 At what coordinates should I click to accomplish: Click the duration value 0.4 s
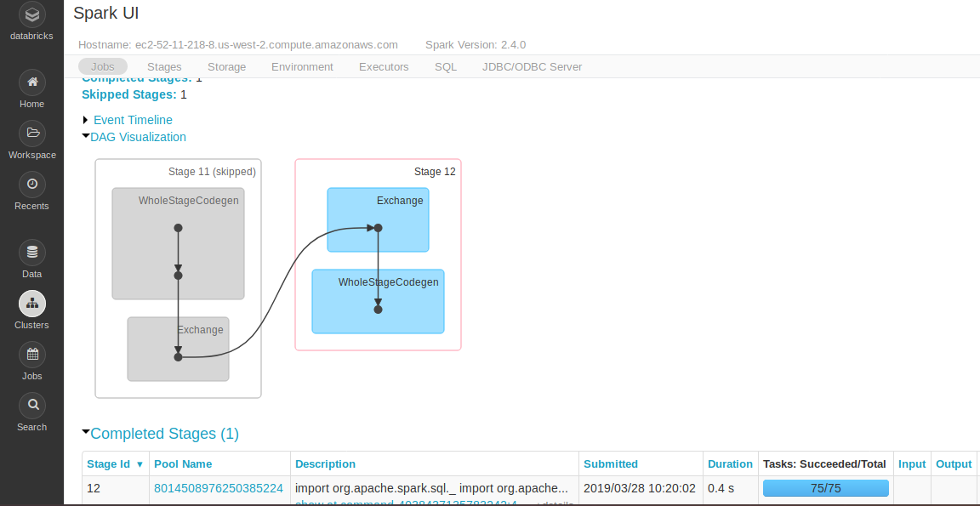721,488
